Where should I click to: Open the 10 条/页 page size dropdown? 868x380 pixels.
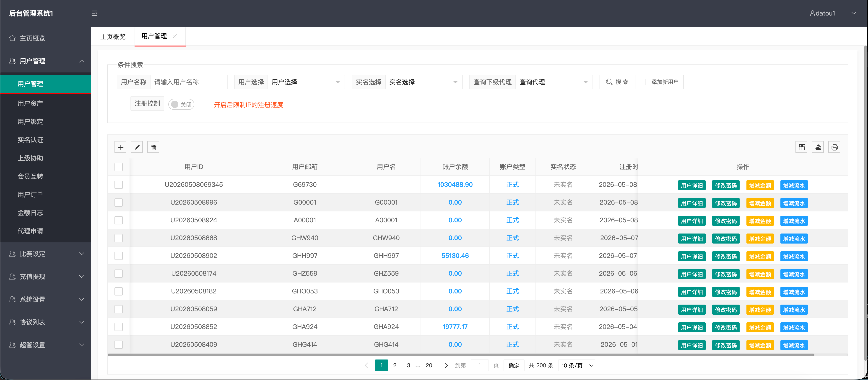(577, 365)
